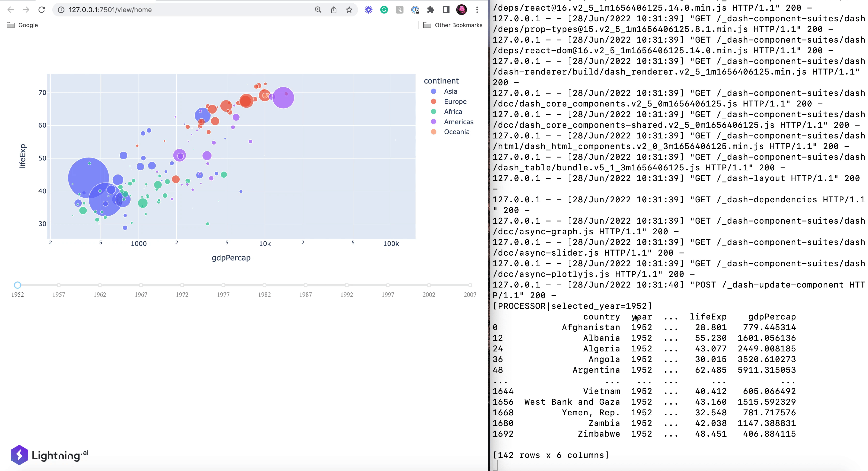Click the share page icon
Screen dimensions: 868x471
tap(333, 10)
